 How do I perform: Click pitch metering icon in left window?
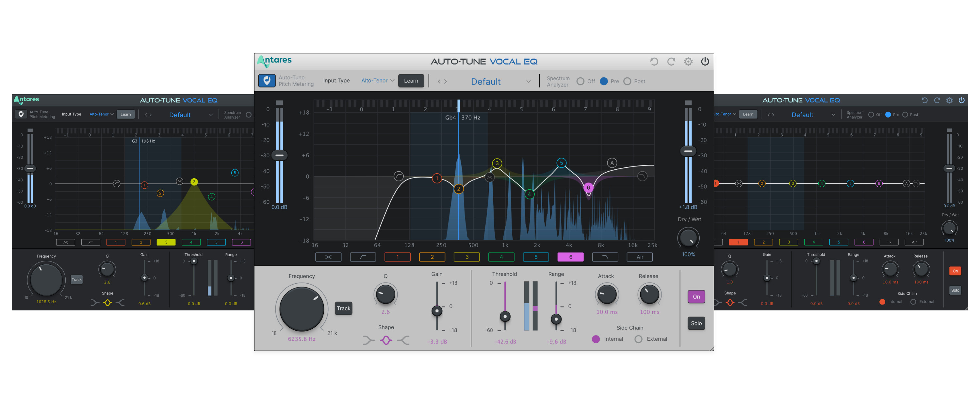(x=21, y=114)
